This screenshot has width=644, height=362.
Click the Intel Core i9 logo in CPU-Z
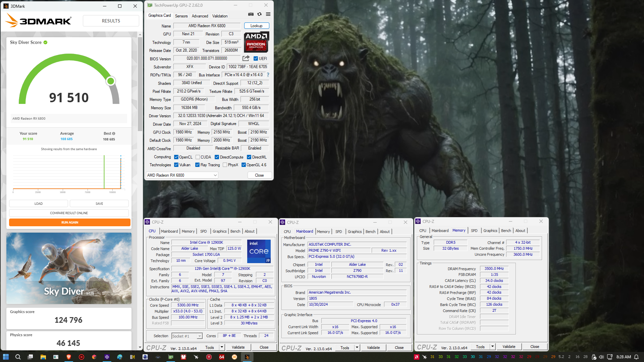tap(259, 251)
